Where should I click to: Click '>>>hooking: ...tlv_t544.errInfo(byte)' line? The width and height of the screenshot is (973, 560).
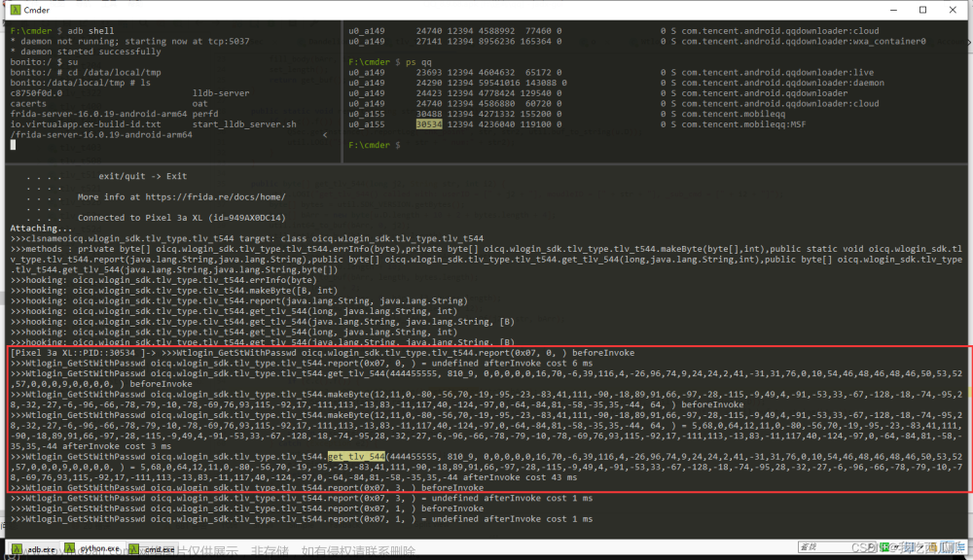click(x=163, y=280)
